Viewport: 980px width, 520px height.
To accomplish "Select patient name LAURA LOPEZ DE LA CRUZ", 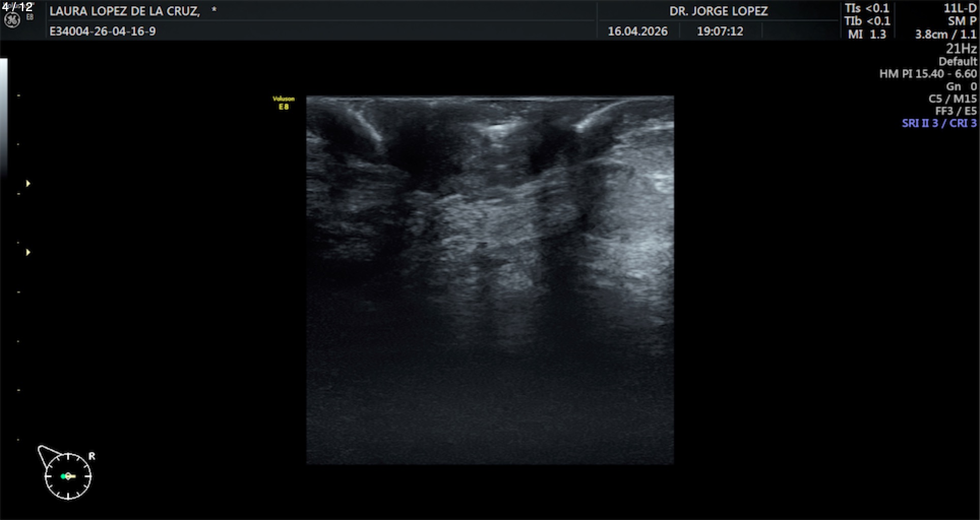I will point(125,11).
